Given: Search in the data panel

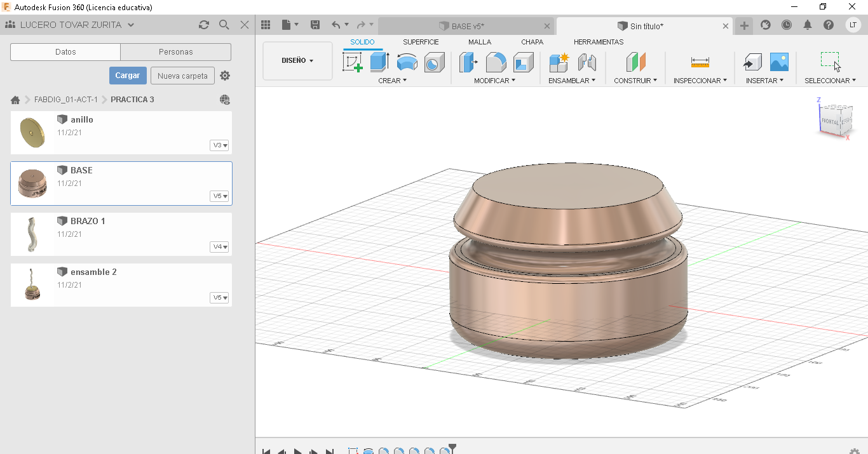Looking at the screenshot, I should point(224,25).
